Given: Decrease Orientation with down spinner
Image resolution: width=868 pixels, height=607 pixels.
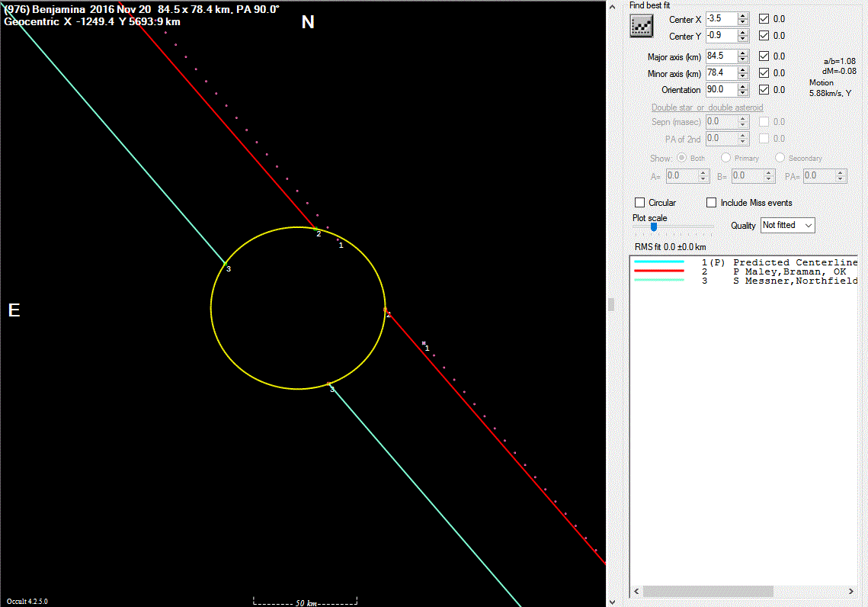Looking at the screenshot, I should pyautogui.click(x=743, y=92).
